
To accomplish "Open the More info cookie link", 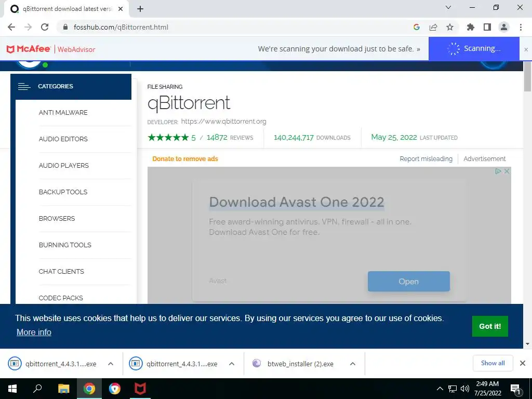I will pos(34,332).
